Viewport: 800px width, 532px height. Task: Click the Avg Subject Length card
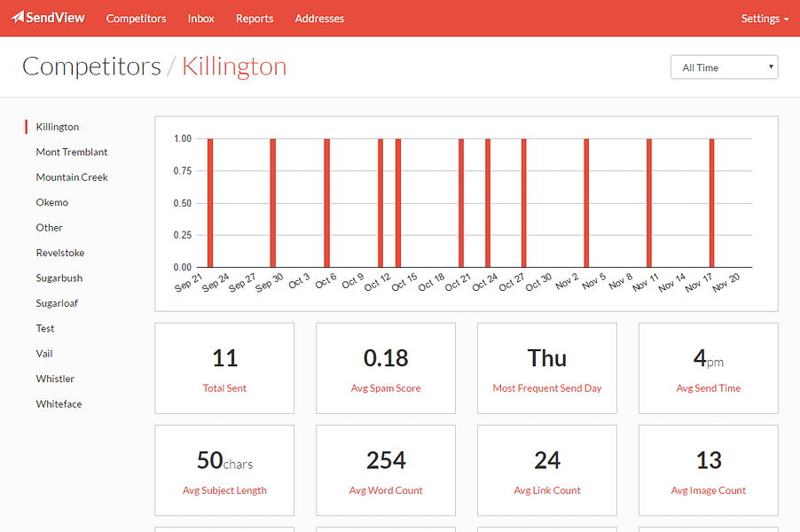pos(224,470)
